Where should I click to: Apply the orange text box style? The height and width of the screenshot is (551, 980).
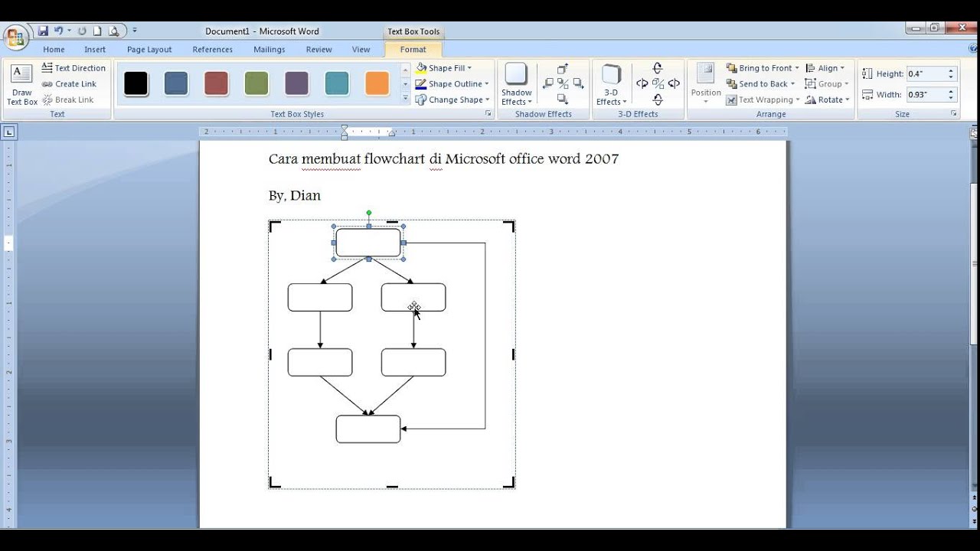[x=377, y=83]
